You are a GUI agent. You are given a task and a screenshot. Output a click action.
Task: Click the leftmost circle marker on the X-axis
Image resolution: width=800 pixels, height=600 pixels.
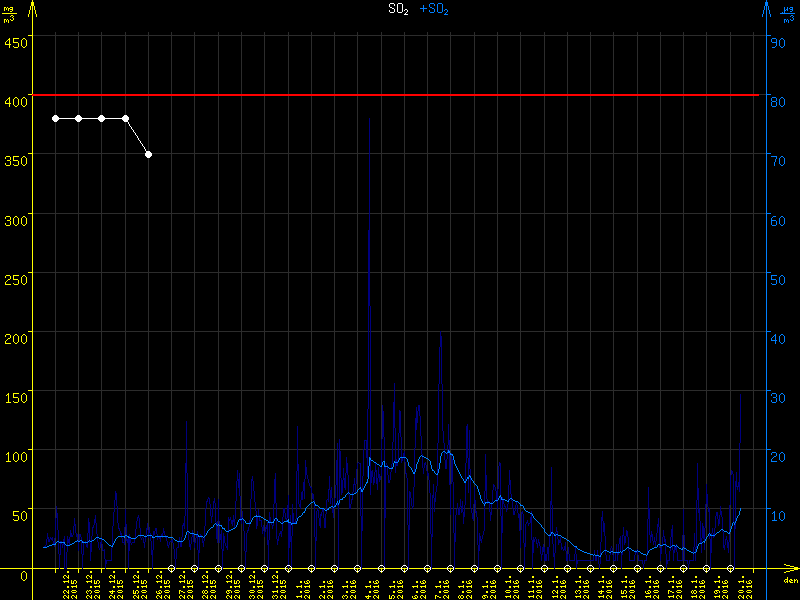coord(171,568)
